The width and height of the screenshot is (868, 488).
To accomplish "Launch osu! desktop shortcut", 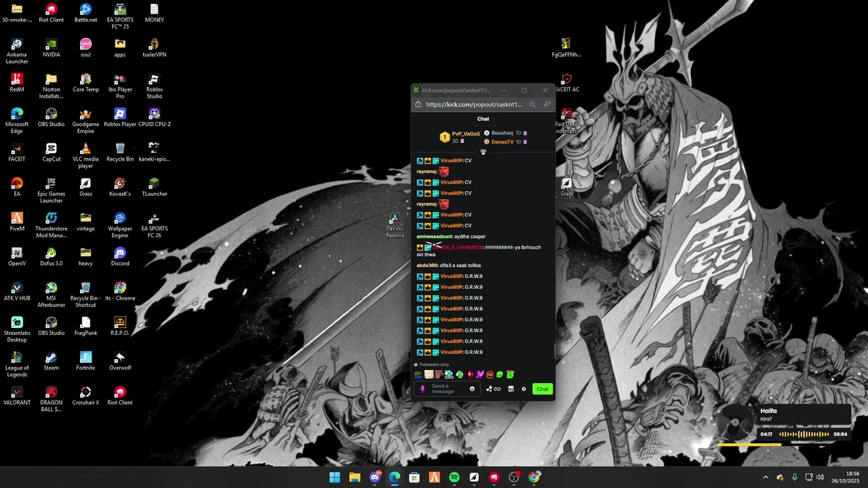I will [x=85, y=47].
